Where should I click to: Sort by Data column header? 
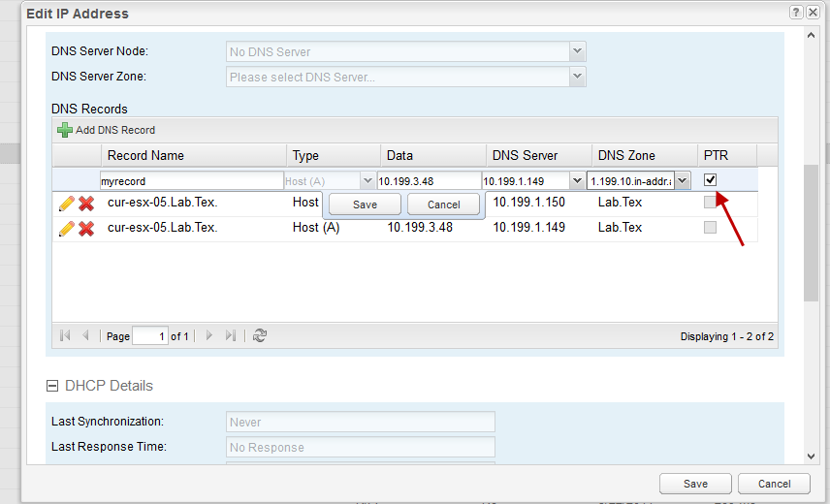click(433, 155)
